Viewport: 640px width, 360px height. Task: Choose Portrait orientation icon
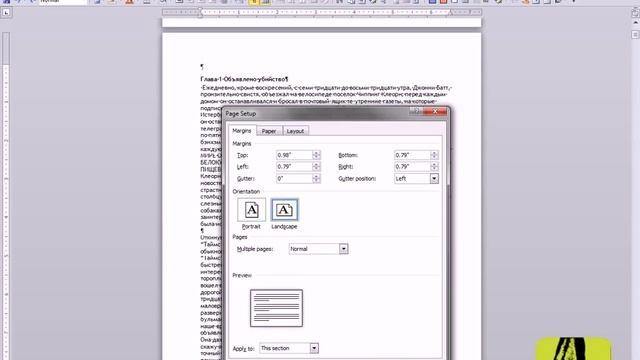coord(251,210)
